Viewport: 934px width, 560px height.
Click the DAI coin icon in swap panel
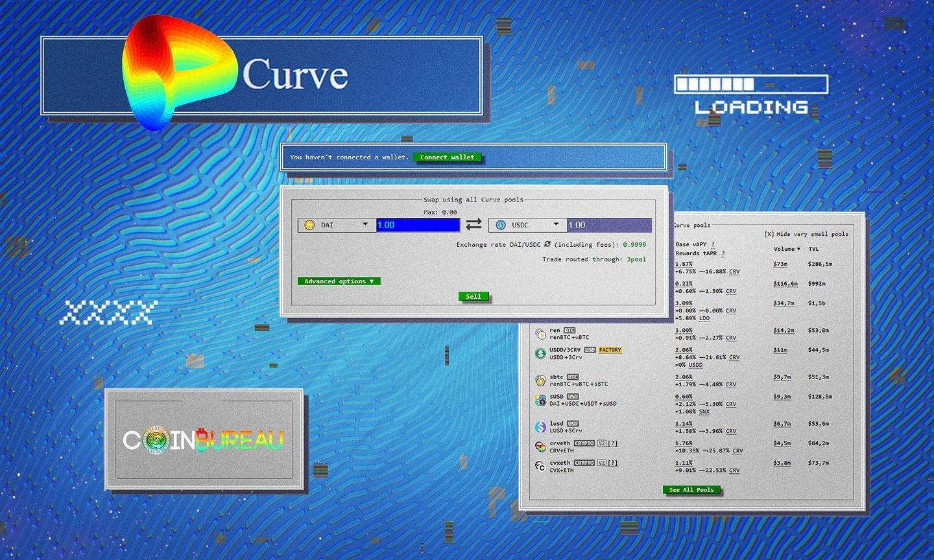(x=310, y=225)
